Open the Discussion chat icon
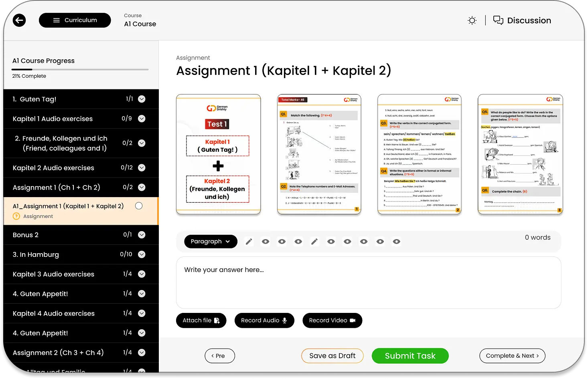This screenshot has height=379, width=588. tap(498, 20)
